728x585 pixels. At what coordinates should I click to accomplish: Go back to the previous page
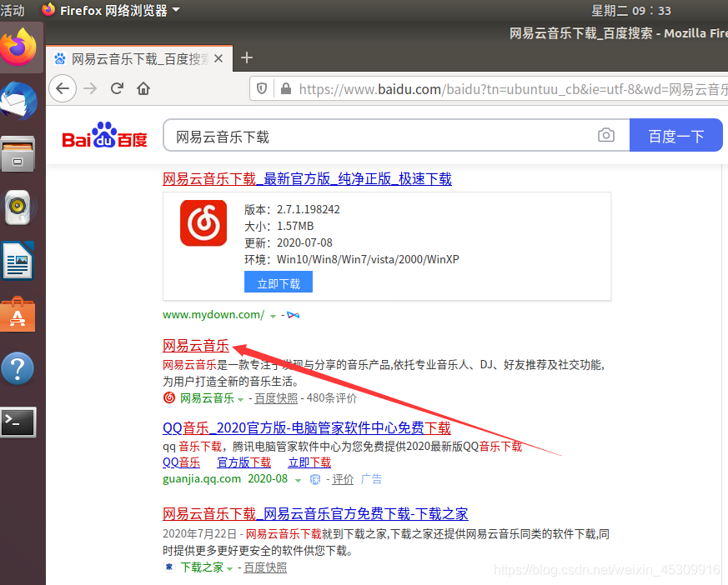pos(63,88)
